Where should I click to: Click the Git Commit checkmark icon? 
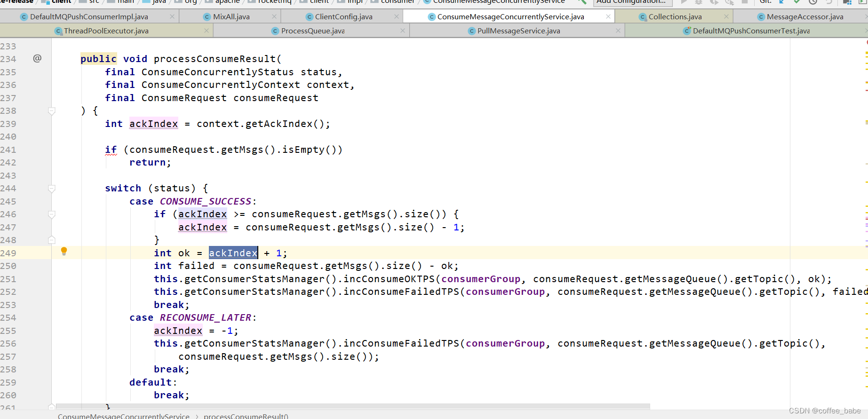(x=797, y=1)
